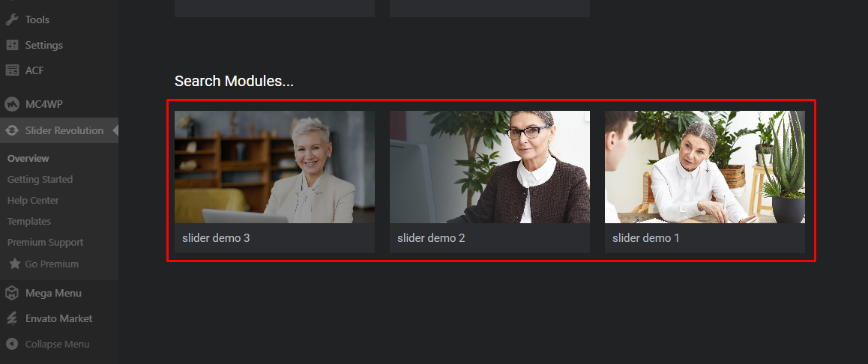The image size is (868, 364).
Task: Click the Slider Revolution menu pointer arrow
Action: tap(115, 130)
